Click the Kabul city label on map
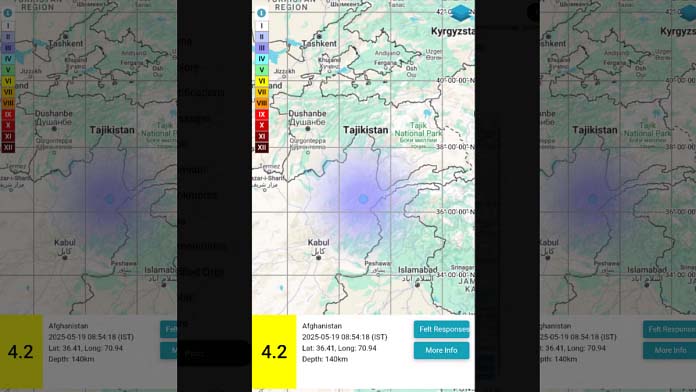This screenshot has width=696, height=392. [318, 242]
